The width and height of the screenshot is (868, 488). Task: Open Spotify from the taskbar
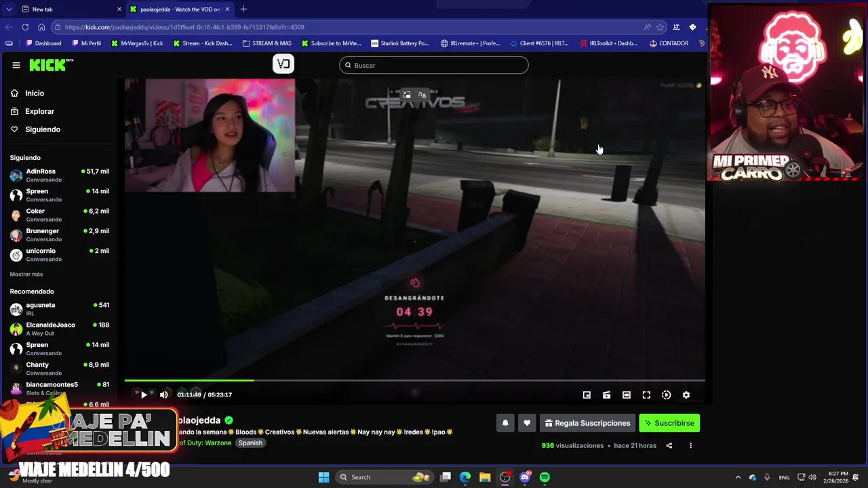545,477
